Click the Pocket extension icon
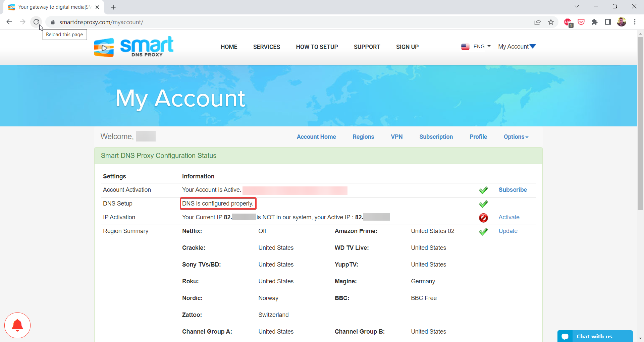 [x=581, y=22]
